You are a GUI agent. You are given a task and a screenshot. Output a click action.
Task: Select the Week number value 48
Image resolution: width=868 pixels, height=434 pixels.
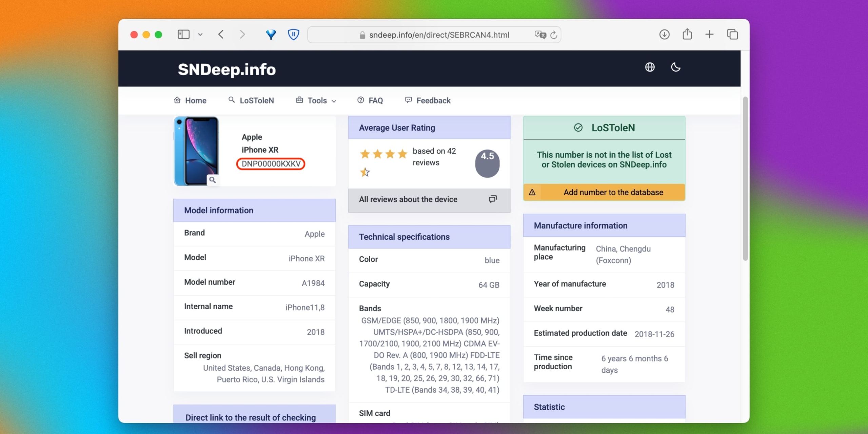click(x=670, y=310)
